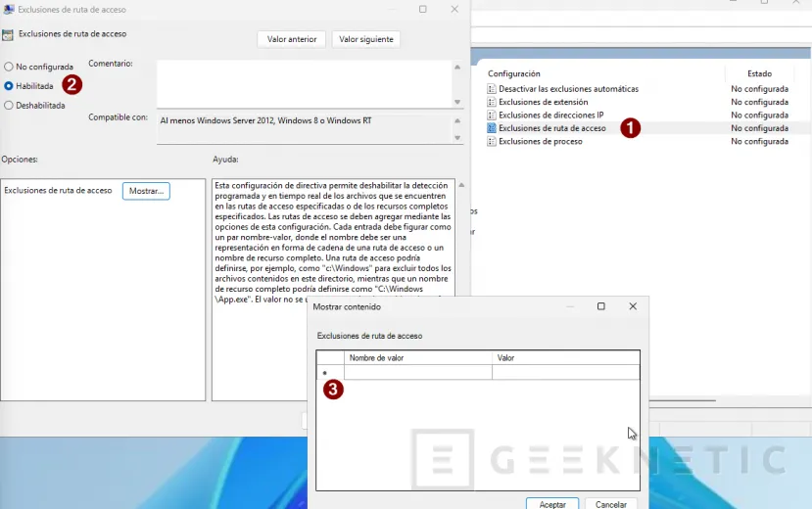Click Cancelar in Mostrar contenido dialog
This screenshot has width=812, height=509.
[611, 504]
